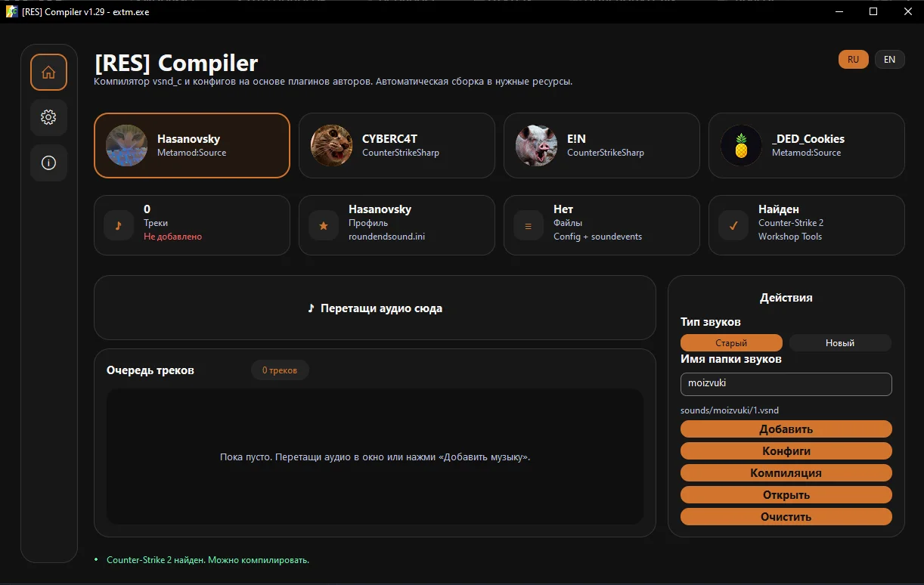Screen dimensions: 924x585
Task: Click the Профиль label in the profile card
Action: 368,223
